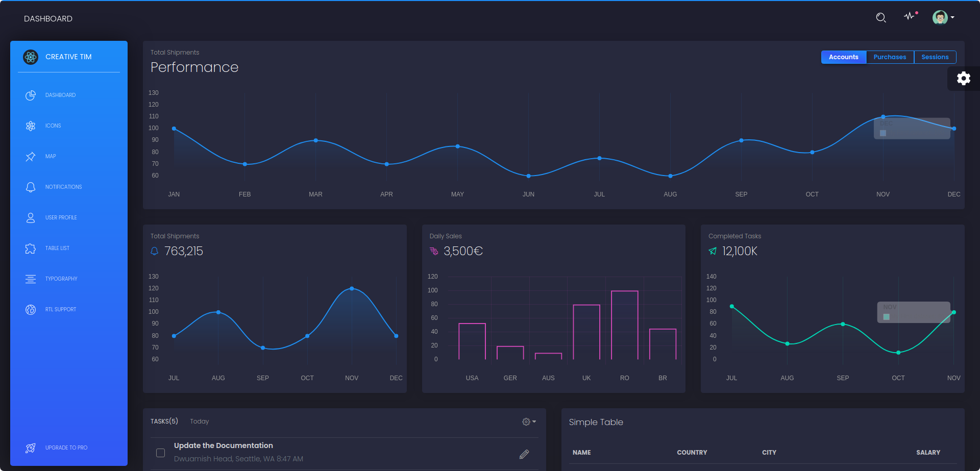Click the NOV peak point in Total Shipments chart
Image resolution: width=980 pixels, height=471 pixels.
[x=352, y=289]
